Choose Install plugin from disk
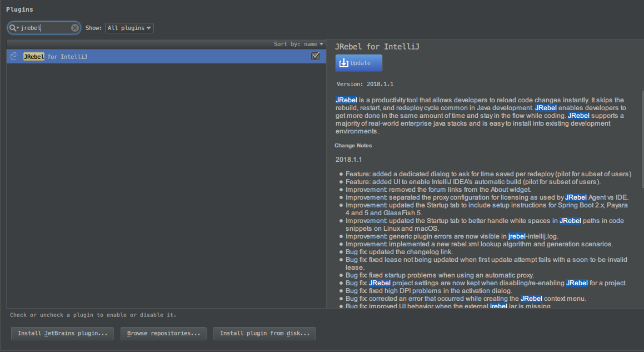Screen dimensions: 644x352 pyautogui.click(x=264, y=334)
